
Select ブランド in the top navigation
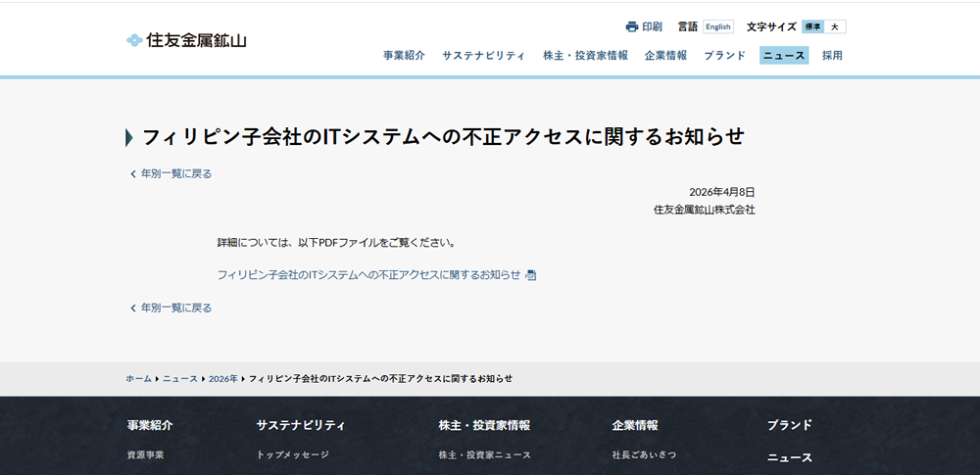point(723,56)
